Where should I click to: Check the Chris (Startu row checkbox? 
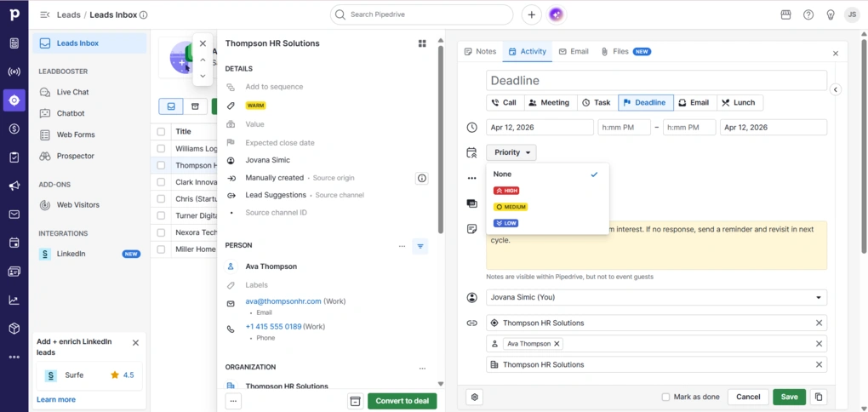161,199
